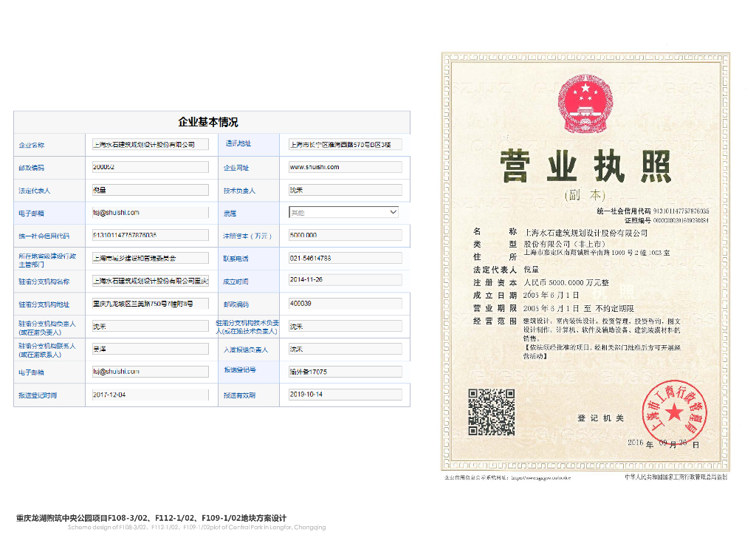Click the 技术负责人 input field

[x=346, y=190]
